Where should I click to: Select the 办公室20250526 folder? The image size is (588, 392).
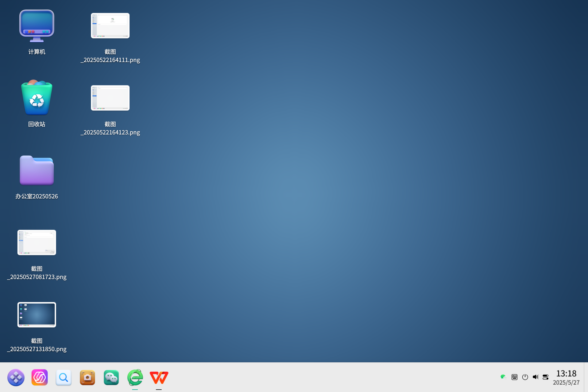point(37,170)
